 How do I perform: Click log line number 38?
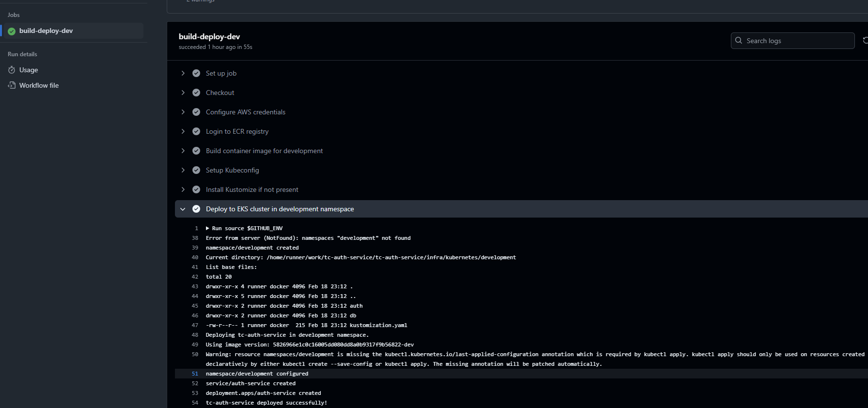195,238
